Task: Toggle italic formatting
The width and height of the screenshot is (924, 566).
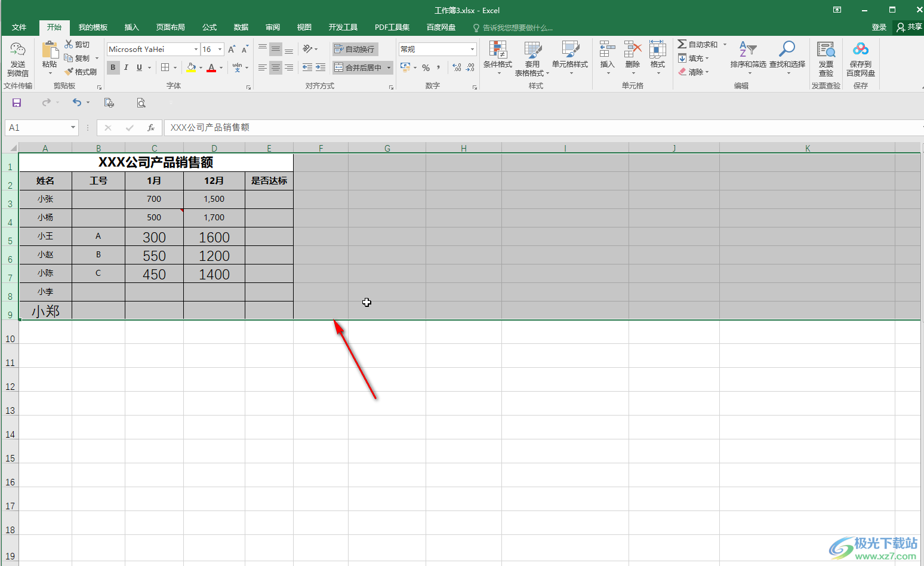Action: pyautogui.click(x=126, y=67)
